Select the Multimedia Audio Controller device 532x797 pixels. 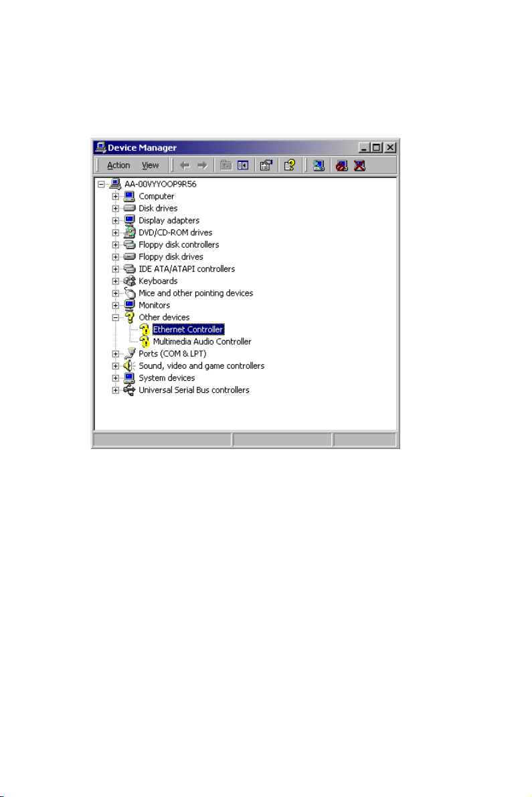click(x=202, y=341)
